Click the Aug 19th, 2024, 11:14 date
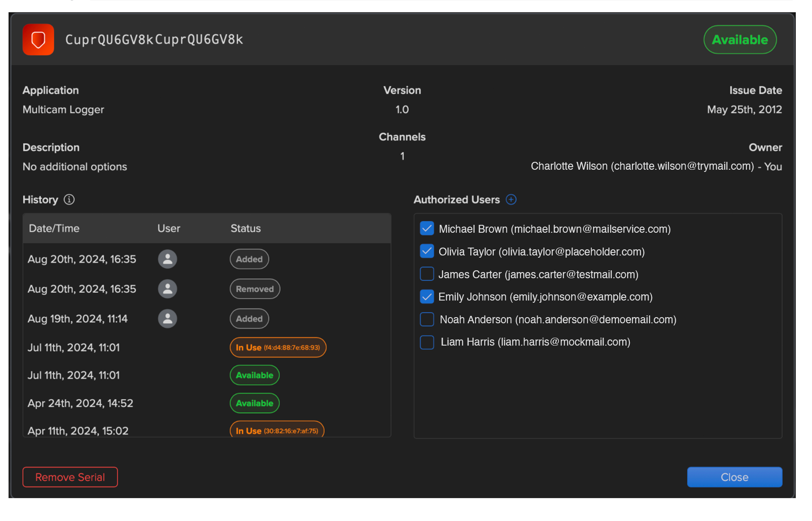 [78, 318]
